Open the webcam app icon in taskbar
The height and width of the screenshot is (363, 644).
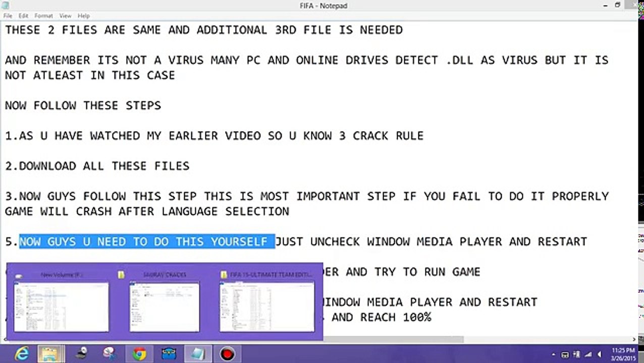click(x=82, y=354)
